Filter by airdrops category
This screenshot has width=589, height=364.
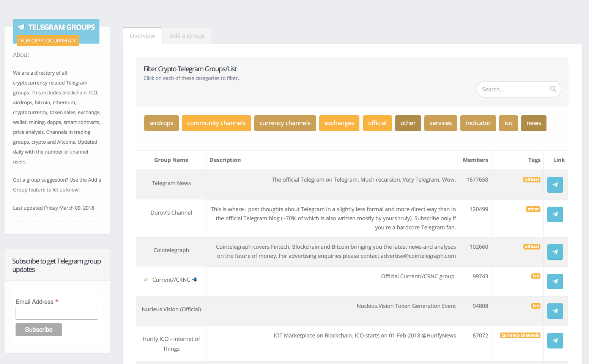click(161, 123)
